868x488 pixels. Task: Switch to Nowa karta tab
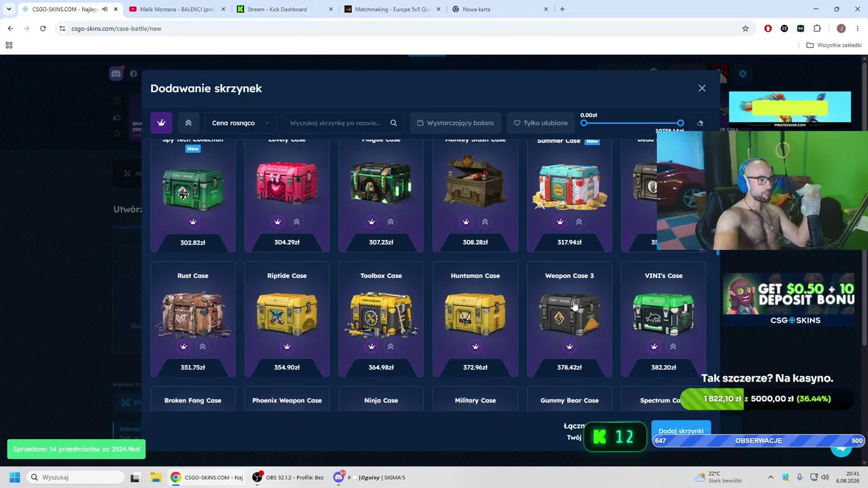[499, 9]
